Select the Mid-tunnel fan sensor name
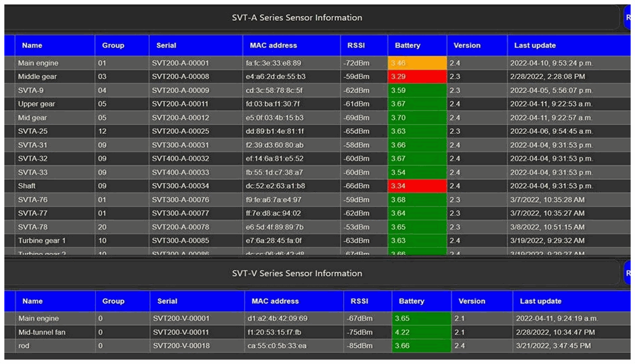 [42, 332]
